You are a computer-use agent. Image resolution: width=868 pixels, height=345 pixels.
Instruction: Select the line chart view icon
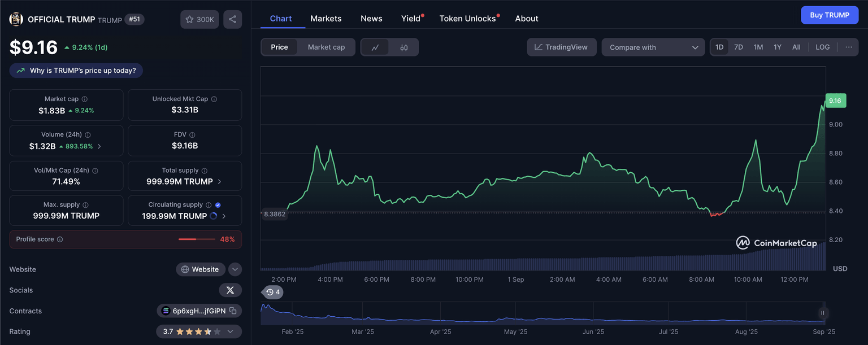[x=375, y=47]
